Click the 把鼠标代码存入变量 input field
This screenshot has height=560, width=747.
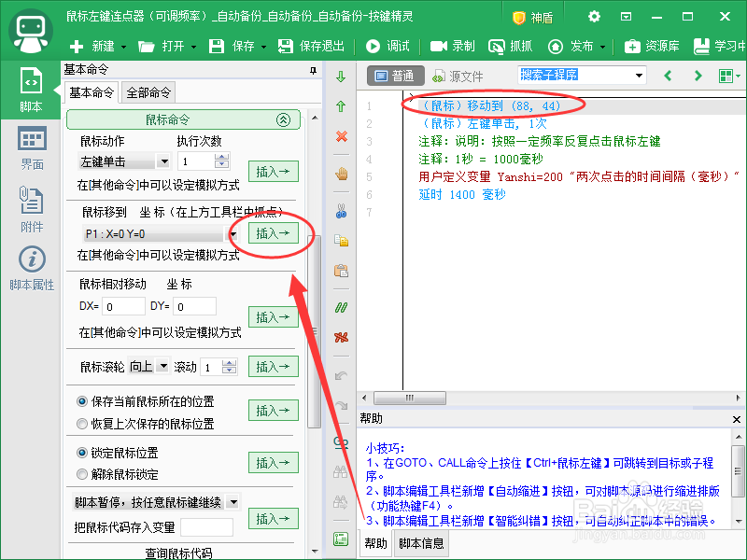[x=206, y=527]
